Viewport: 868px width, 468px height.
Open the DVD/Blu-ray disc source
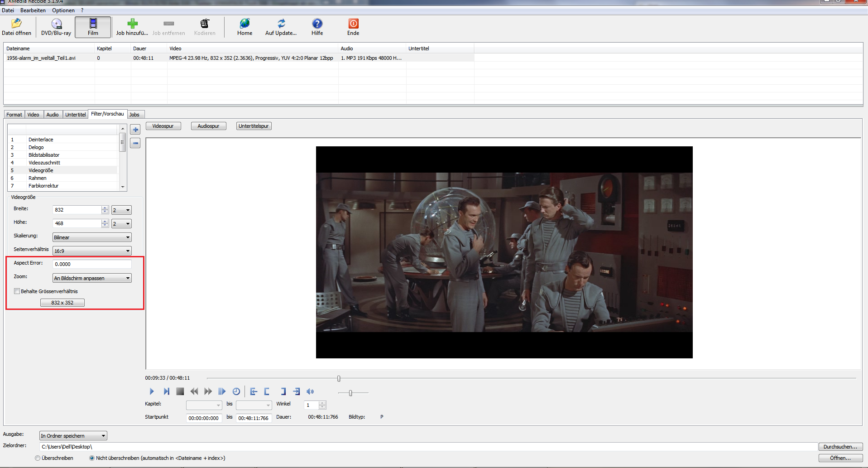tap(56, 27)
